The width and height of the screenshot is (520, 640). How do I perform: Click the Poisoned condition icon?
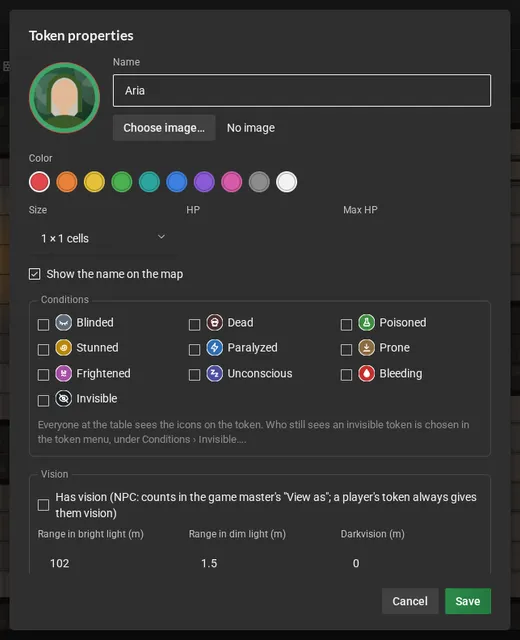tap(367, 322)
